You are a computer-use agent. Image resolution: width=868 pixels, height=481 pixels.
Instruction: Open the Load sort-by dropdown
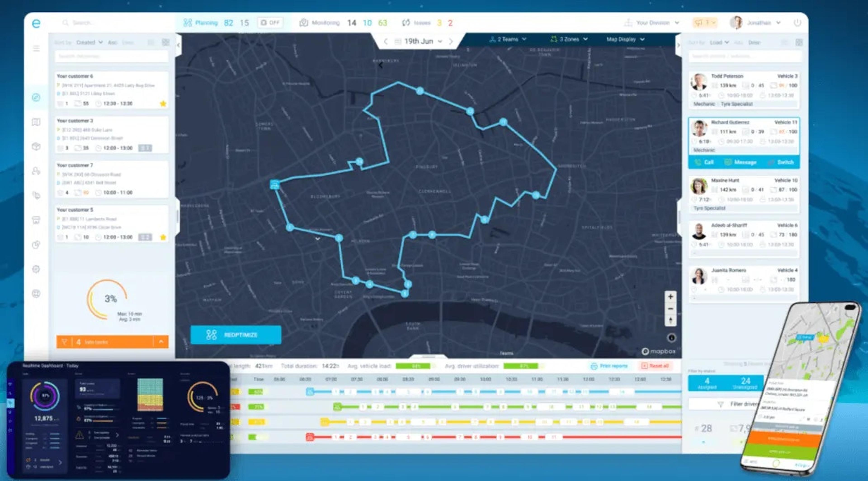click(719, 42)
